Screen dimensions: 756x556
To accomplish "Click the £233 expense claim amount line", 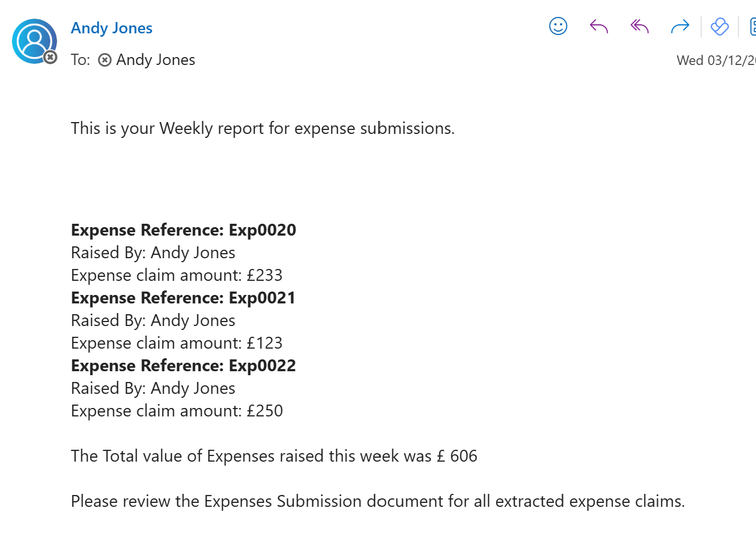I will 176,275.
